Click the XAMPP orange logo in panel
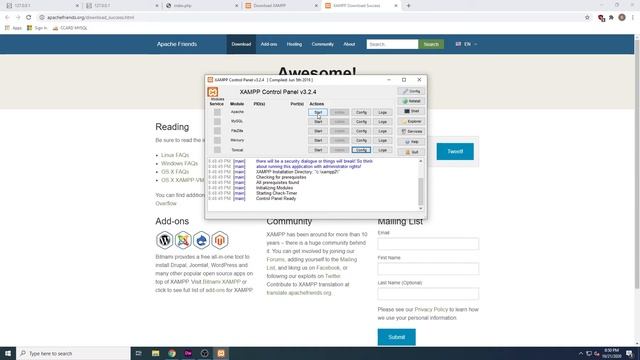This screenshot has width=640, height=360. coord(213,92)
